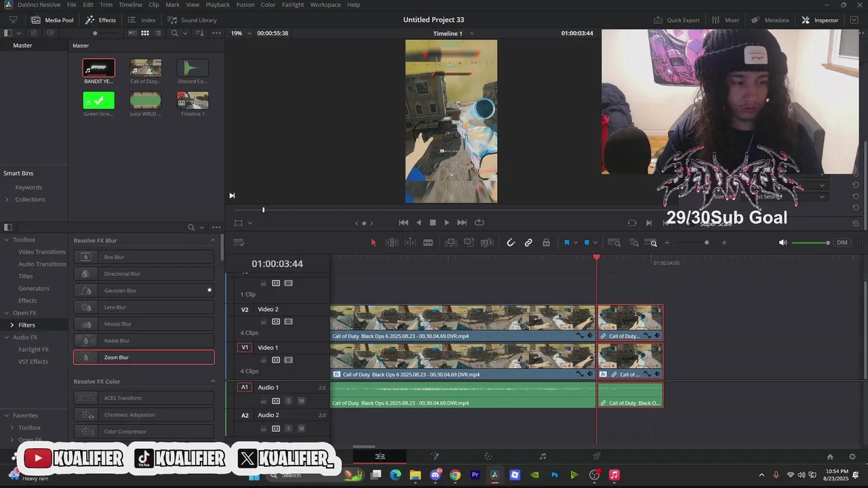The height and width of the screenshot is (488, 868).
Task: Toggle timeline Snapping magnet
Action: 511,243
